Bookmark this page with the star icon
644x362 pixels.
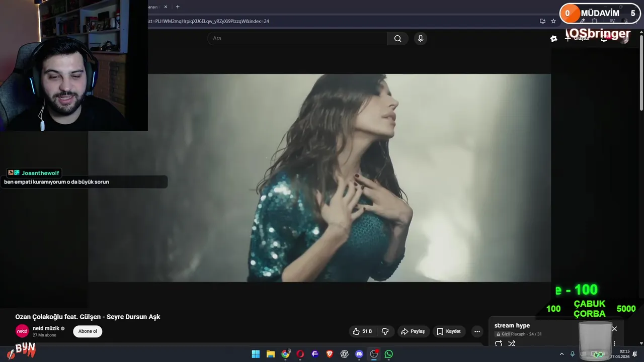(x=553, y=21)
